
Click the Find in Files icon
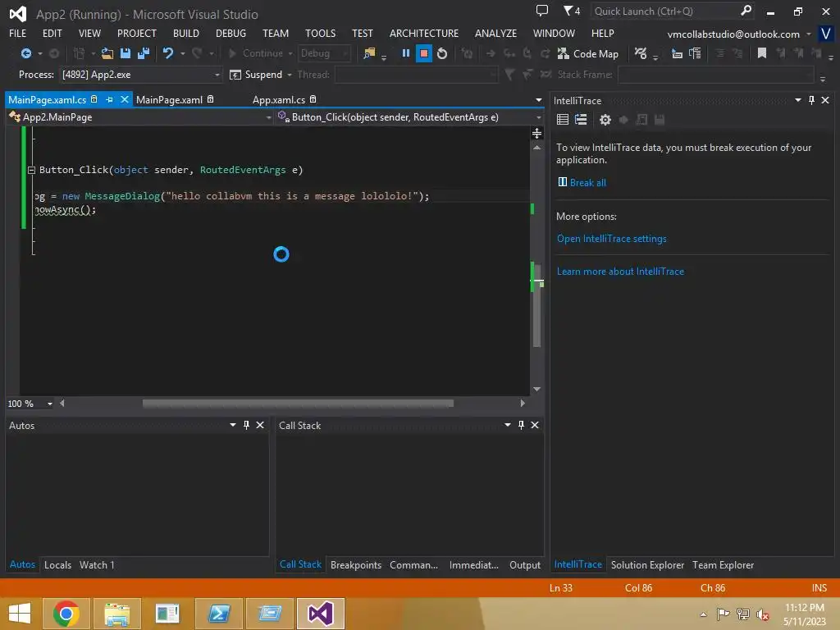(369, 53)
